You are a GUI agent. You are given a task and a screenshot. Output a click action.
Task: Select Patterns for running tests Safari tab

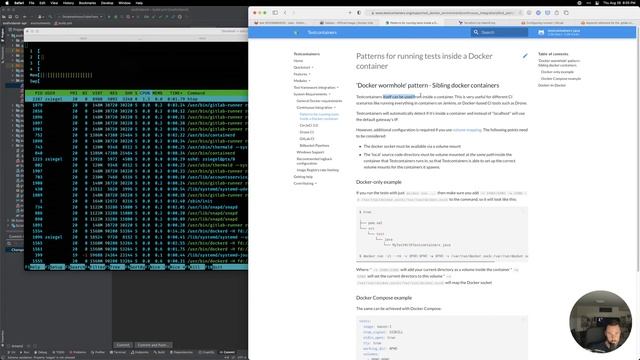(412, 23)
